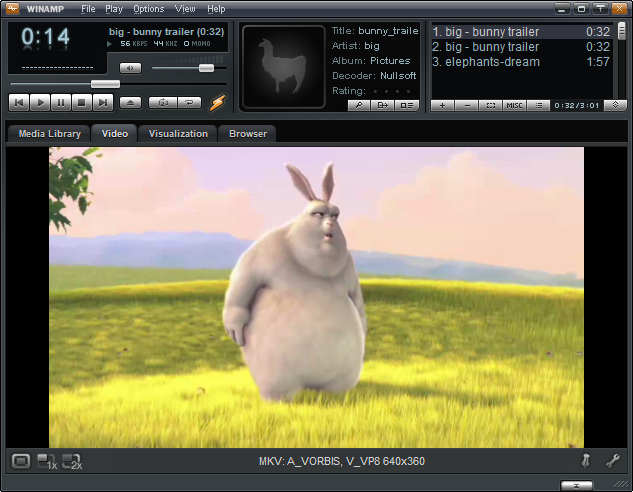Open the Options menu
The image size is (633, 492).
[149, 9]
